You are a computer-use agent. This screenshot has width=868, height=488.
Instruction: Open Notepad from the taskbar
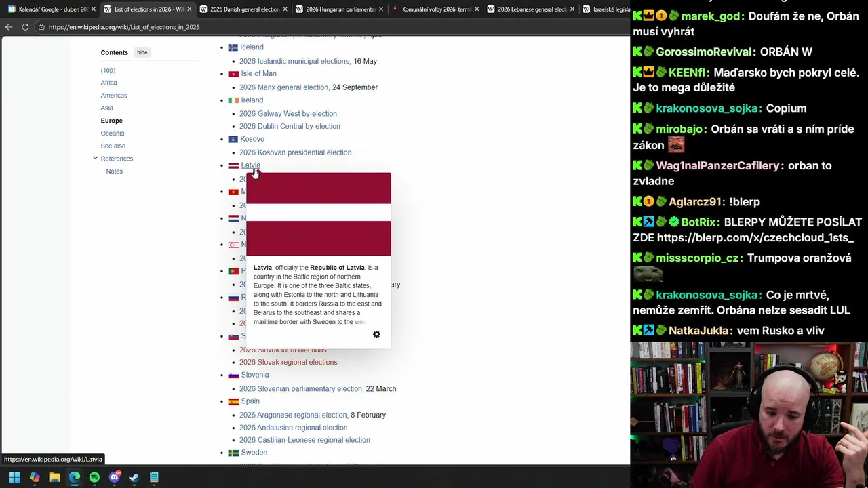click(154, 477)
